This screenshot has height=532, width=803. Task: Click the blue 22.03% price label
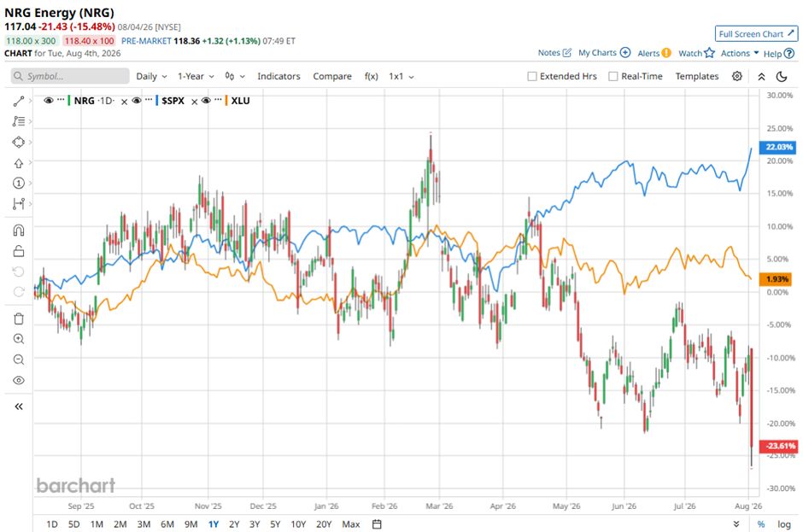(x=778, y=147)
